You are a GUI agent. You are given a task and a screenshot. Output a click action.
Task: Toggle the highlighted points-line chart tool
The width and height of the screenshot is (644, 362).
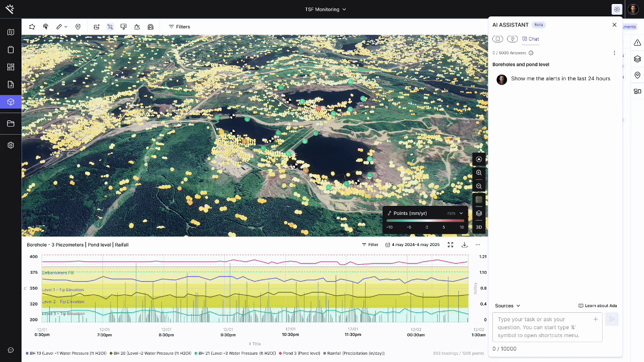[x=110, y=27]
